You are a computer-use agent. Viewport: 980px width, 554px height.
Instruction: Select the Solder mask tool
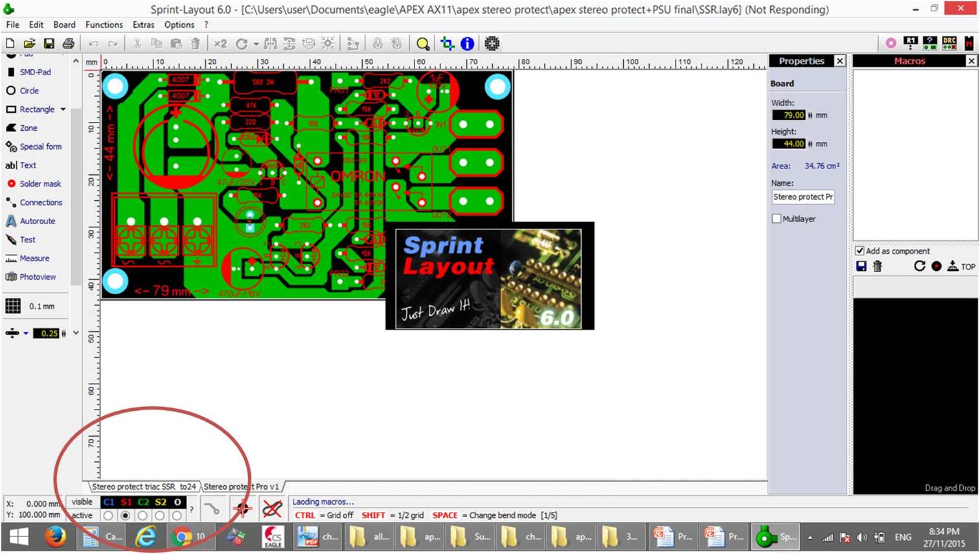pyautogui.click(x=34, y=184)
